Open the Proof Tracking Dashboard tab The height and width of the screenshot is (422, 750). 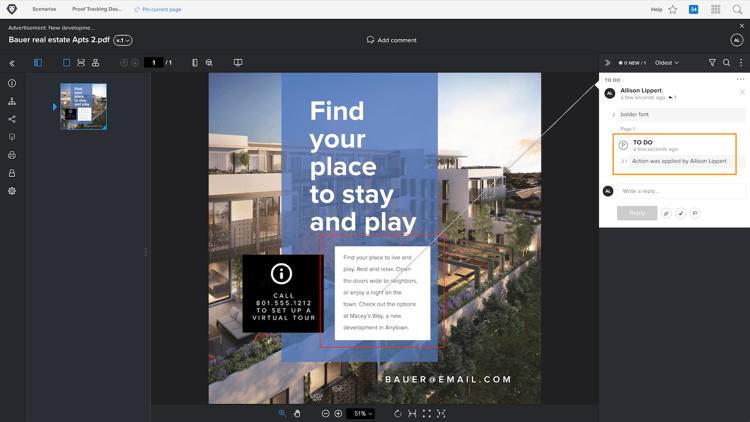[x=97, y=9]
